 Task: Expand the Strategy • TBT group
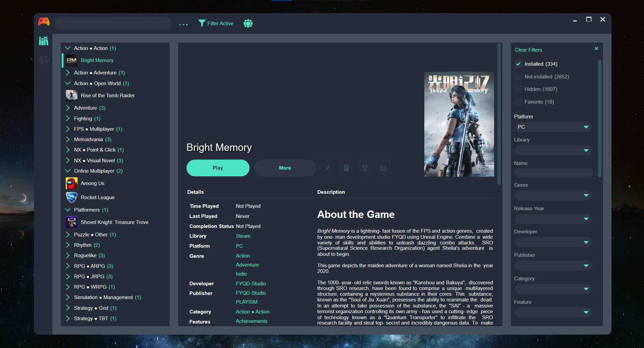coord(68,318)
